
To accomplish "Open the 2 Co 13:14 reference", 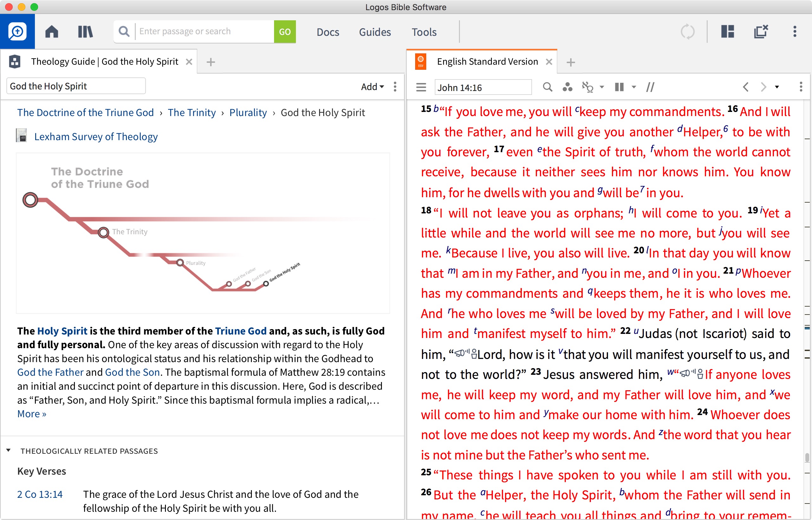I will (x=40, y=494).
